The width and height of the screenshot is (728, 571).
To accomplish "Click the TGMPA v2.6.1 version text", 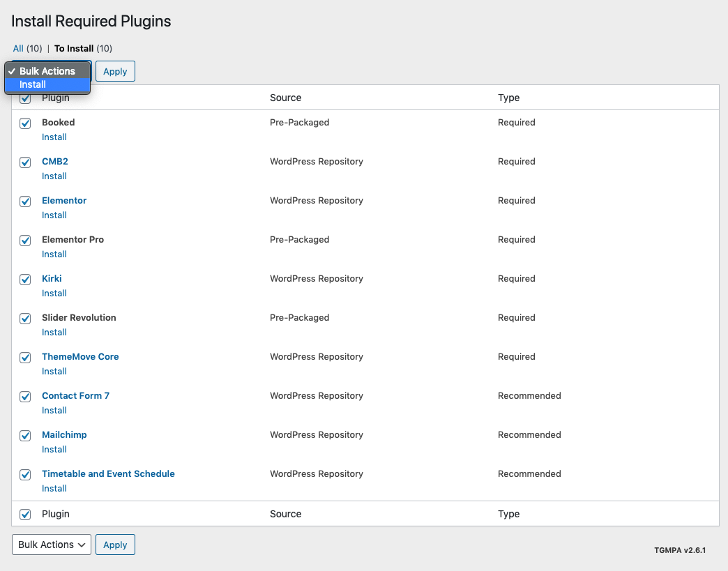I will pos(680,550).
